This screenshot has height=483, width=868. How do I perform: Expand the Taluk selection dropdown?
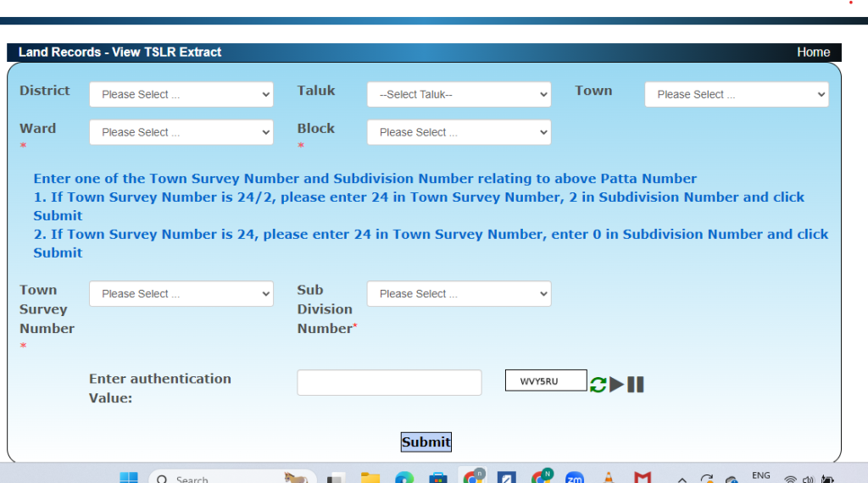click(x=459, y=94)
